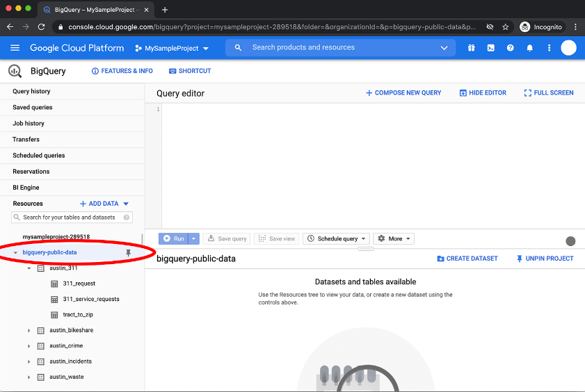Open the ADD DATA dropdown
The image size is (585, 392).
tap(104, 204)
